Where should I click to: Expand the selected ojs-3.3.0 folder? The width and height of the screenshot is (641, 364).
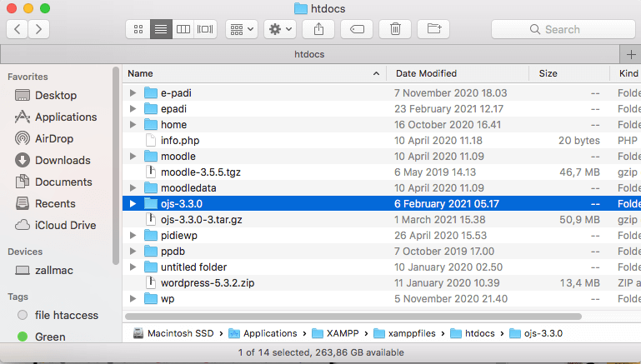[x=133, y=203]
